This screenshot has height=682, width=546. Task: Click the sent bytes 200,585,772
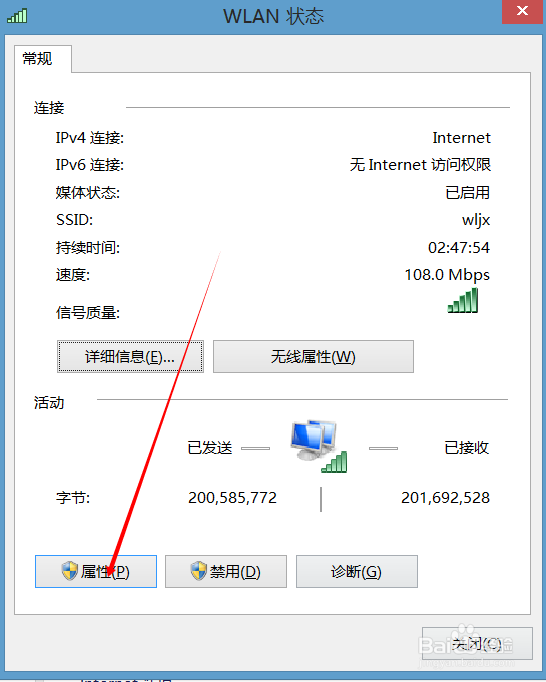(232, 498)
